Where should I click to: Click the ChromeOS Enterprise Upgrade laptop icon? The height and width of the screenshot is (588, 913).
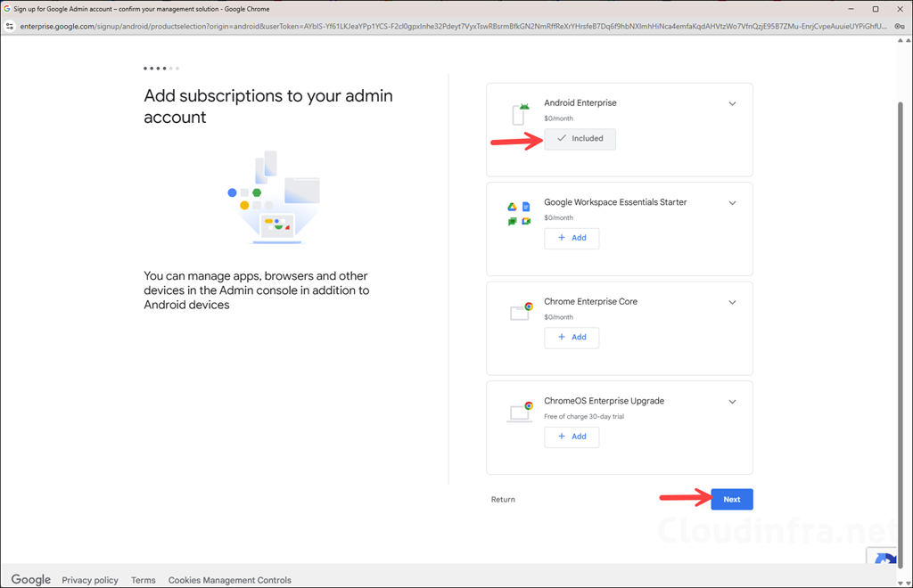[x=520, y=412]
